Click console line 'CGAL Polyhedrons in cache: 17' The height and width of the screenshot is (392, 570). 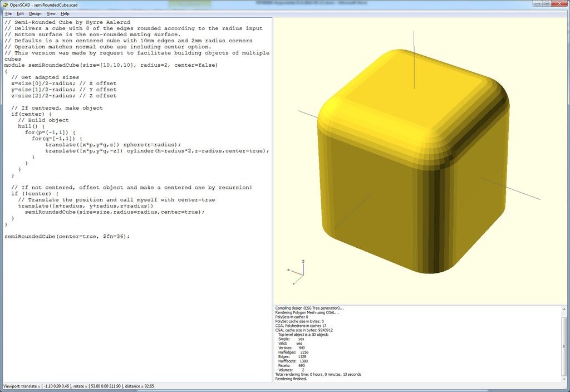pyautogui.click(x=301, y=326)
